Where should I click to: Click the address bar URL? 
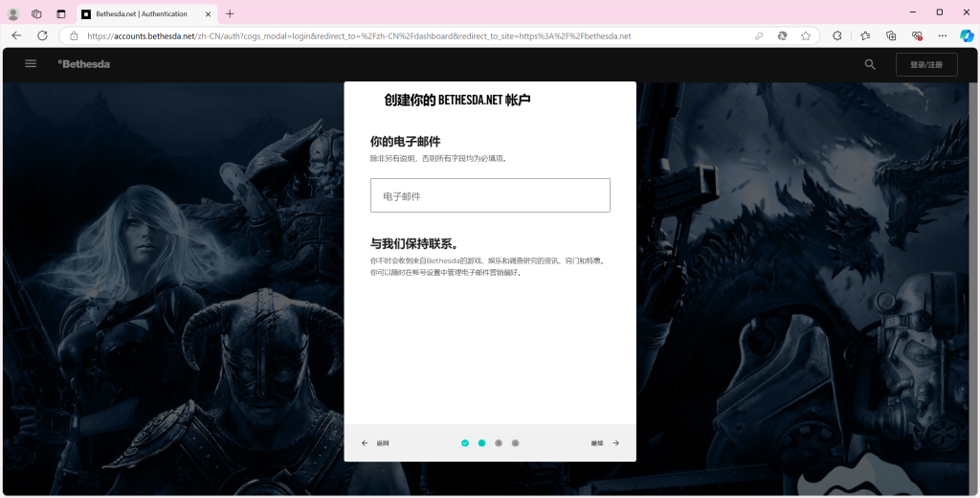click(x=359, y=36)
